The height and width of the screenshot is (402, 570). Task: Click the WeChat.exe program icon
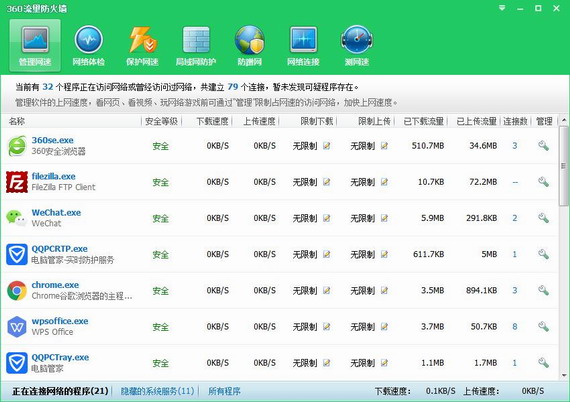17,218
